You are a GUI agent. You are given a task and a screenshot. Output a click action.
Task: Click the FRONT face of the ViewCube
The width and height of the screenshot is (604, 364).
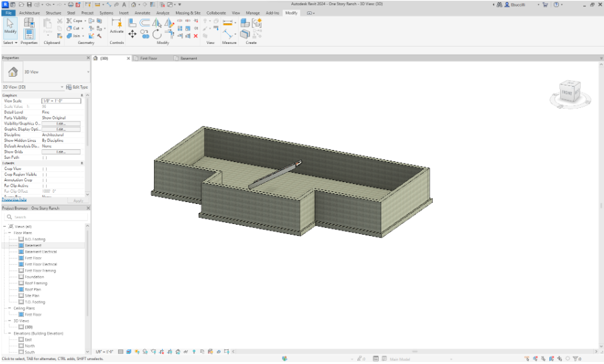click(x=567, y=93)
